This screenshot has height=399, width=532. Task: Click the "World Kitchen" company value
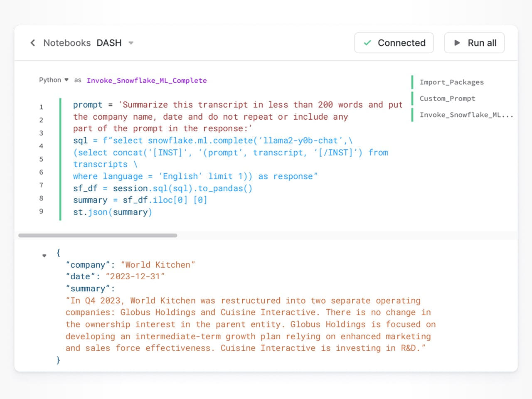pyautogui.click(x=158, y=265)
